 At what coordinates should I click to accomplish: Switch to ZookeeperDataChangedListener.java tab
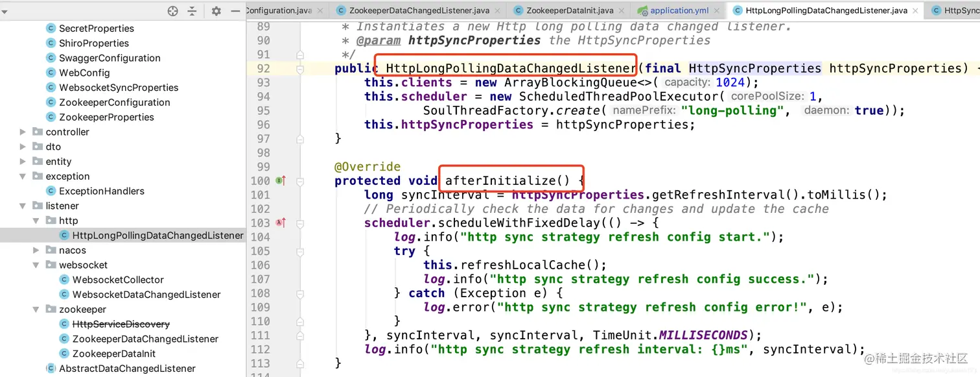[x=419, y=10]
